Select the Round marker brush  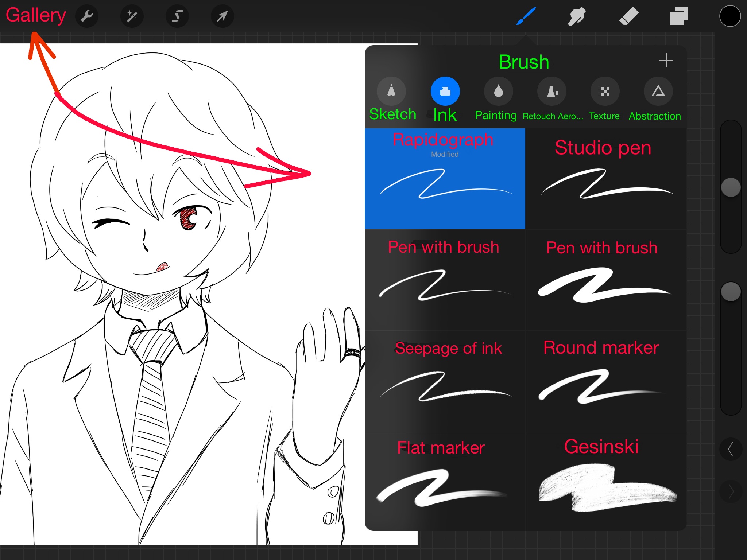(605, 381)
